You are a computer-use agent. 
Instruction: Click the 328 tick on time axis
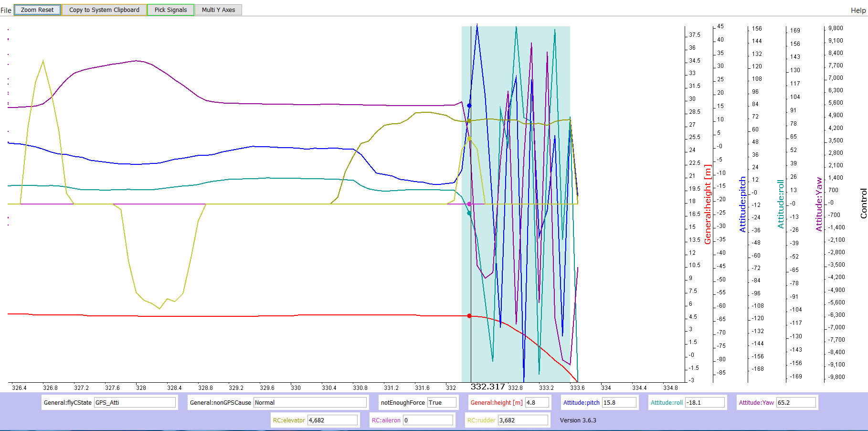click(x=141, y=388)
